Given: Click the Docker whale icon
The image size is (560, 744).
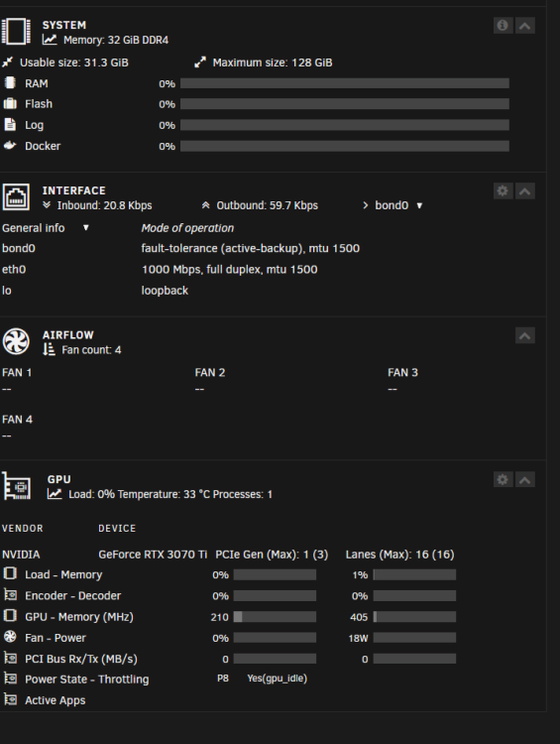Looking at the screenshot, I should 10,146.
